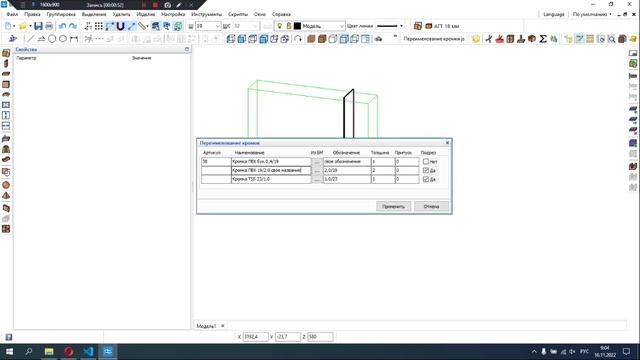
Task: Click the cone icon in the left tool strip
Action: (6, 196)
